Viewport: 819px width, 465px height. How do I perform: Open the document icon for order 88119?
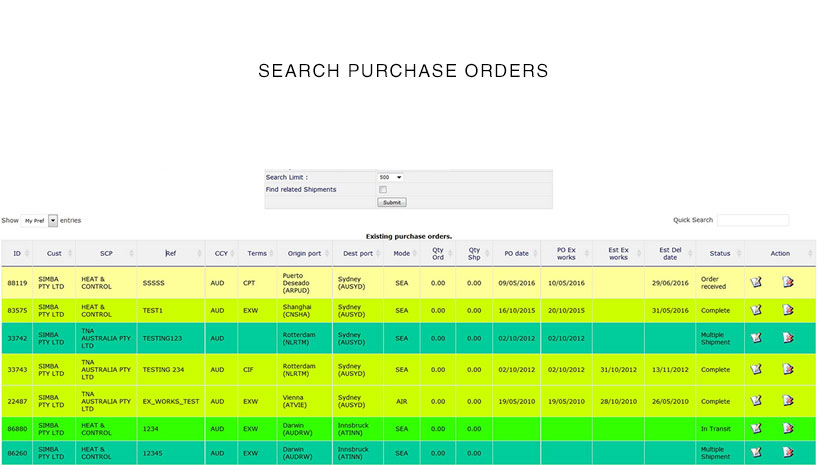(x=788, y=282)
